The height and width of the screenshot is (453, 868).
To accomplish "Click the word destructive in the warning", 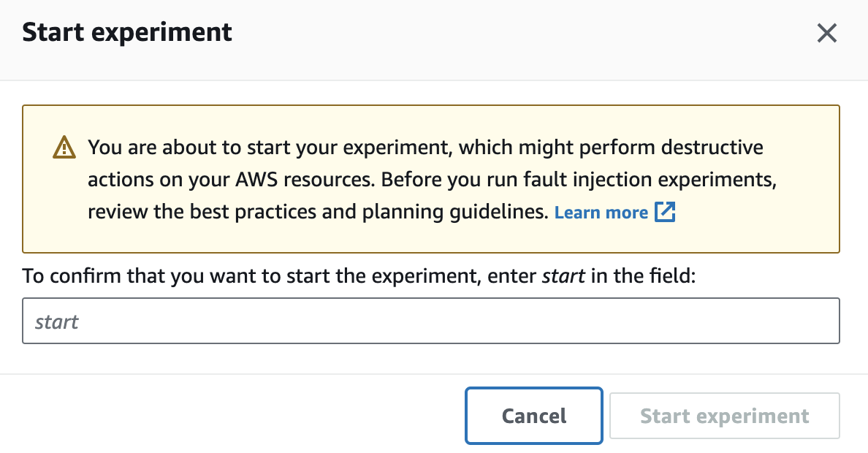I will 712,148.
